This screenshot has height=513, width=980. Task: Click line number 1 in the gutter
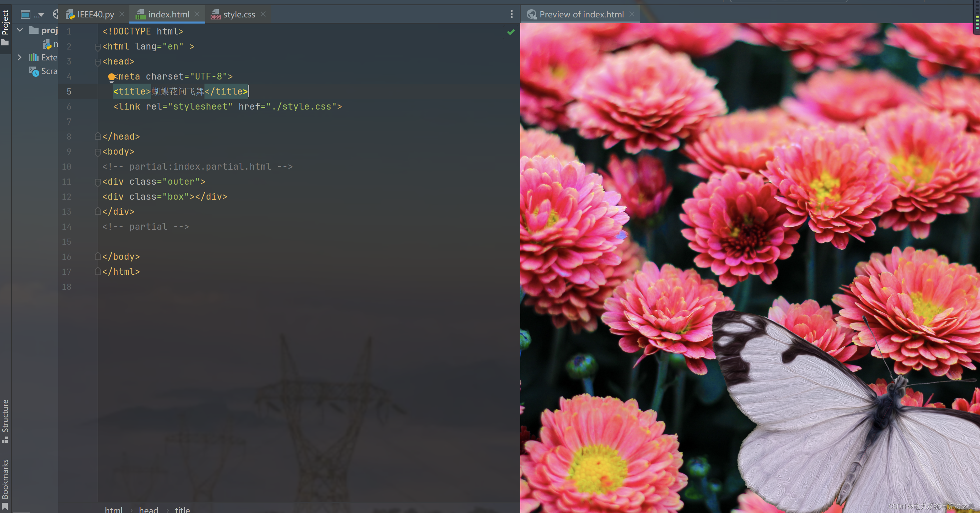point(69,31)
